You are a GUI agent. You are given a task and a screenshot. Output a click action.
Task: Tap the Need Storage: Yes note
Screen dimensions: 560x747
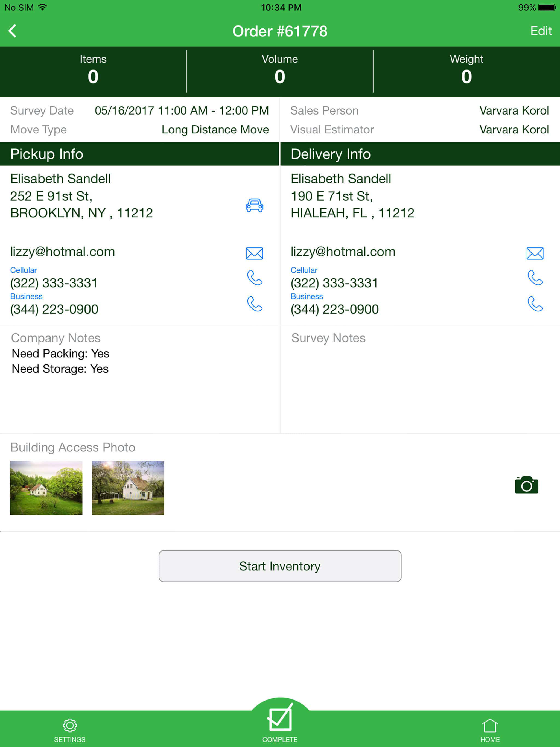(x=60, y=369)
